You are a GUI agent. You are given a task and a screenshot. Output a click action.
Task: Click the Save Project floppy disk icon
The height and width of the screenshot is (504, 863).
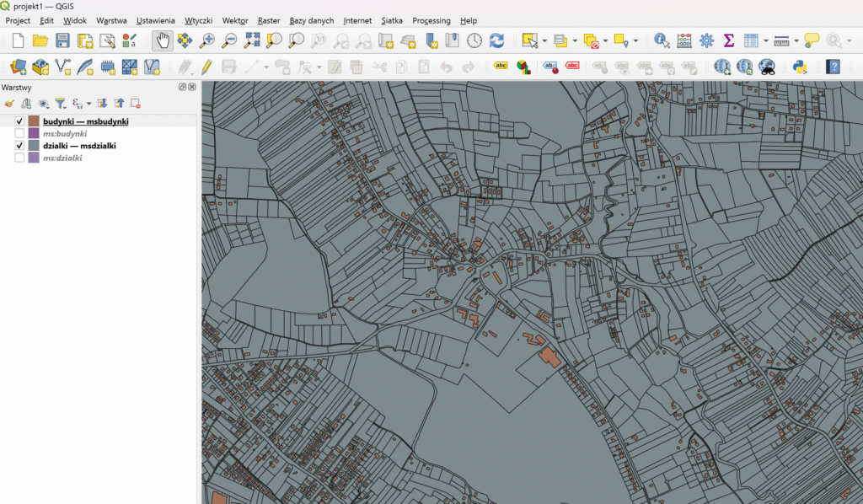[x=62, y=40]
